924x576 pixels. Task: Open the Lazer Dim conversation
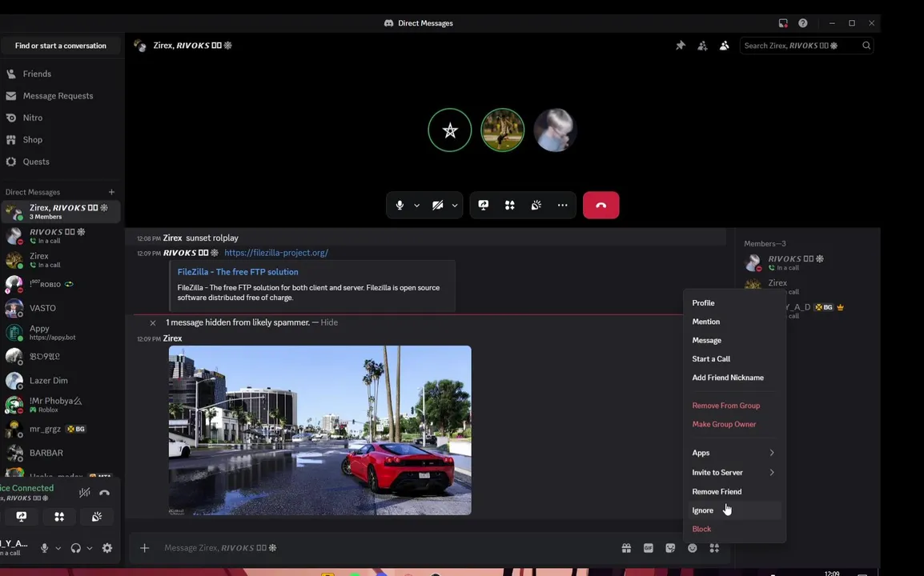[61, 381]
